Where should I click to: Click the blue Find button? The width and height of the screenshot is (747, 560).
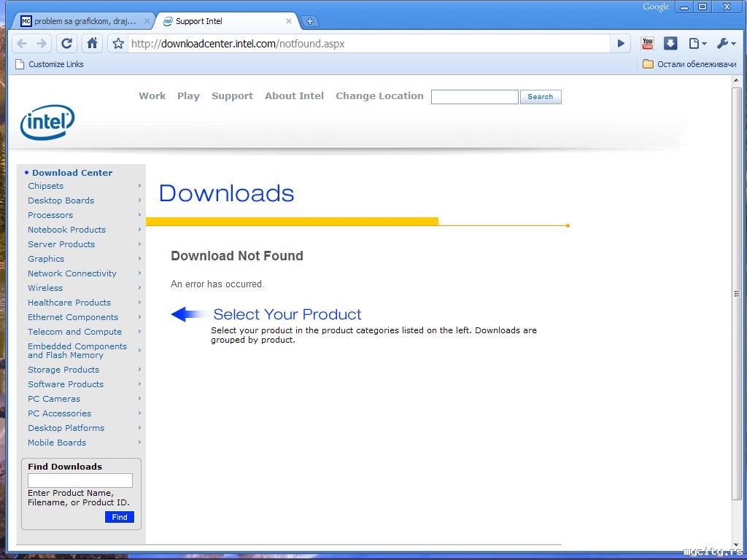click(120, 517)
